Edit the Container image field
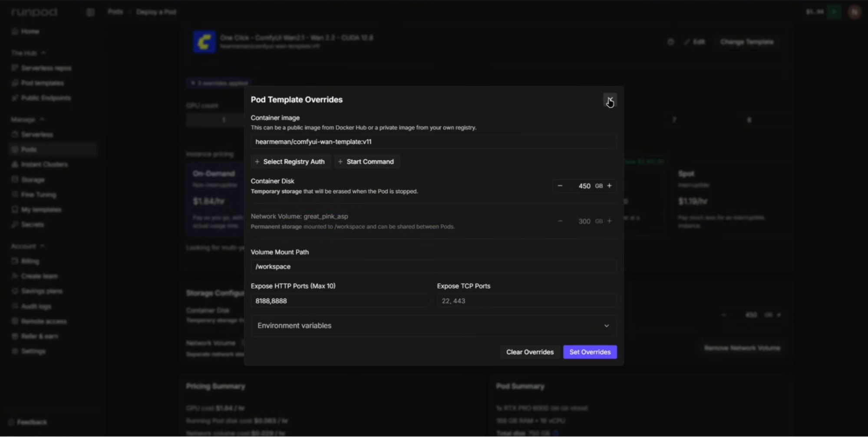The image size is (868, 437). [433, 142]
